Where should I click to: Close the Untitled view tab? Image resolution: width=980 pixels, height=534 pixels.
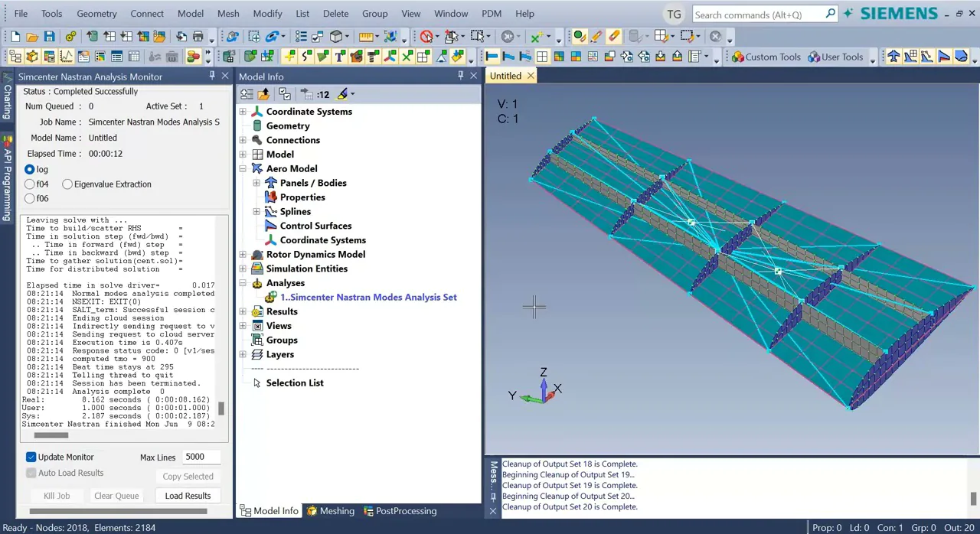point(530,76)
